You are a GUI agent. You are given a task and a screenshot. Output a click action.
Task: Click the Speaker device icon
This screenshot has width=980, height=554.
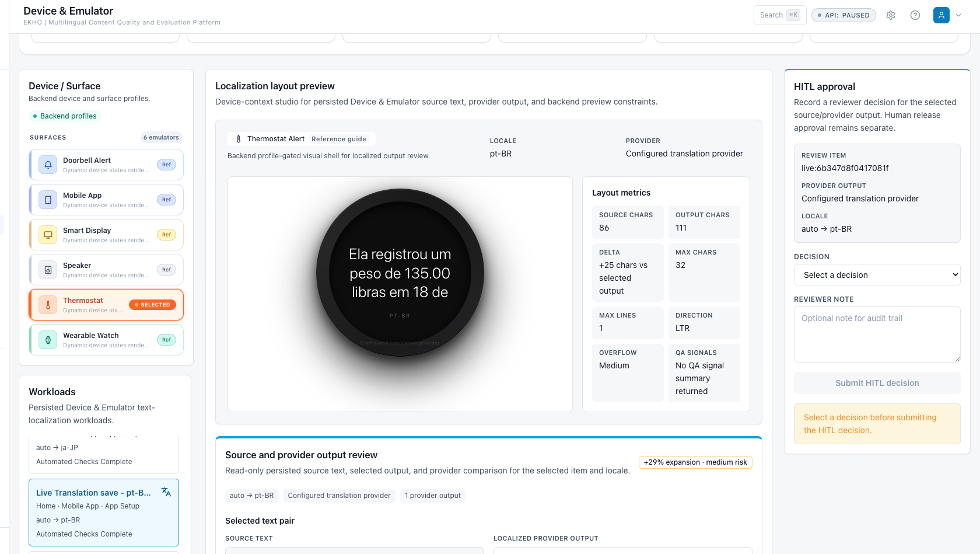(48, 270)
